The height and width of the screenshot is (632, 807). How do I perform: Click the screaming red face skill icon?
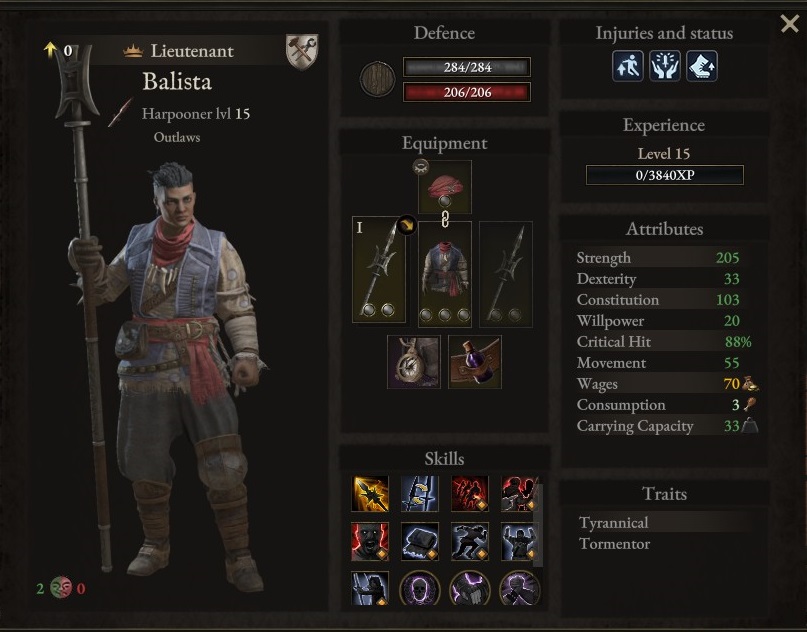(x=370, y=541)
